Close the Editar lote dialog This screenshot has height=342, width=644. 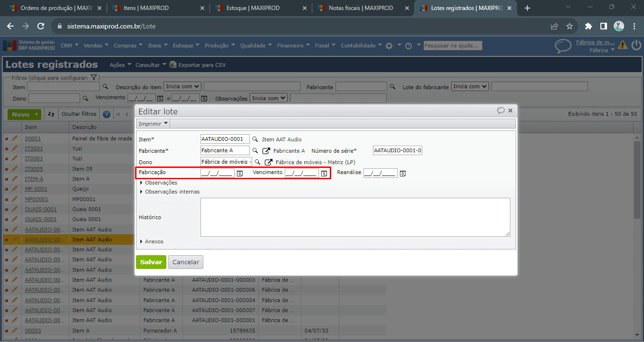pos(510,111)
